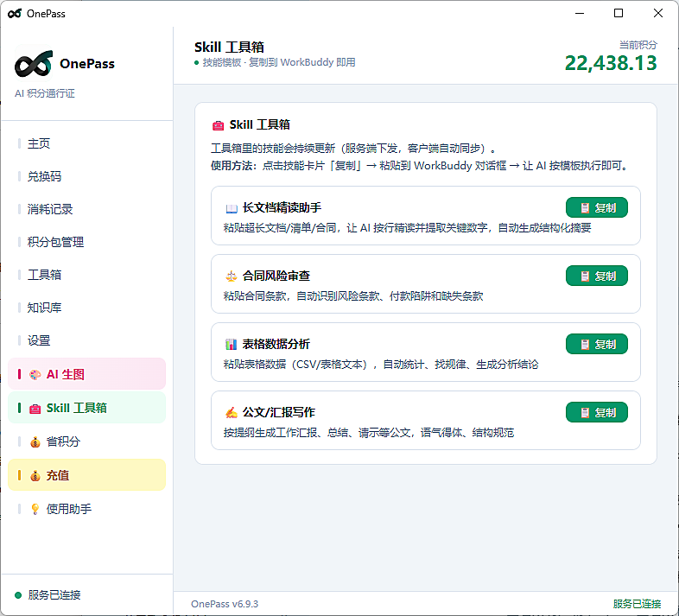679x616 pixels.
Task: Click the toolbox icon in card header
Action: [x=219, y=125]
